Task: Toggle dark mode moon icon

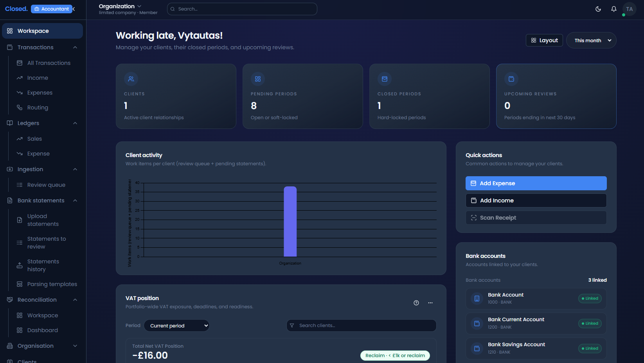Action: tap(598, 9)
